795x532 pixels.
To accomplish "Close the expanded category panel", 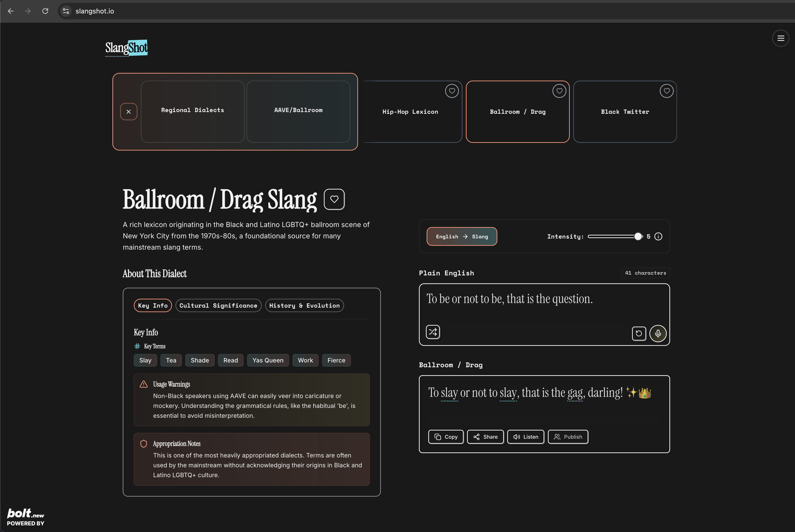I will click(129, 112).
